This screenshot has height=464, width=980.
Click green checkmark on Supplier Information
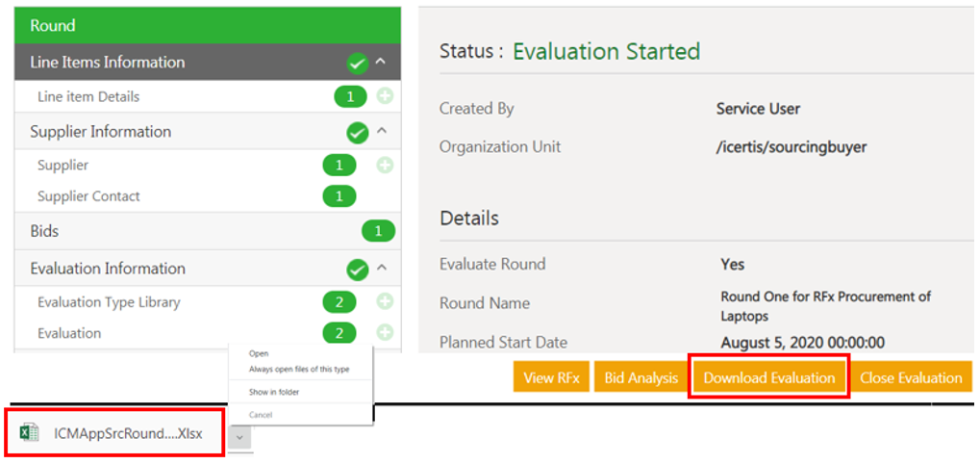(x=358, y=133)
